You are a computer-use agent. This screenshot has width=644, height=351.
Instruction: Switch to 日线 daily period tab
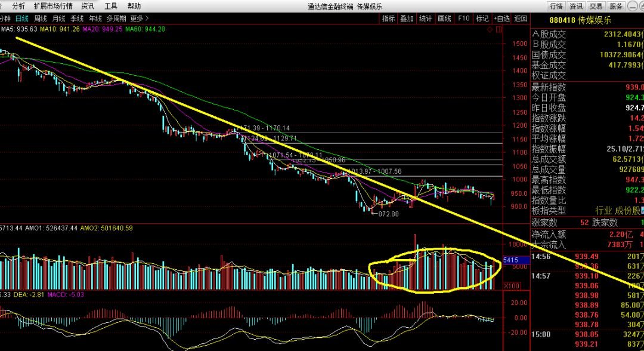point(22,19)
